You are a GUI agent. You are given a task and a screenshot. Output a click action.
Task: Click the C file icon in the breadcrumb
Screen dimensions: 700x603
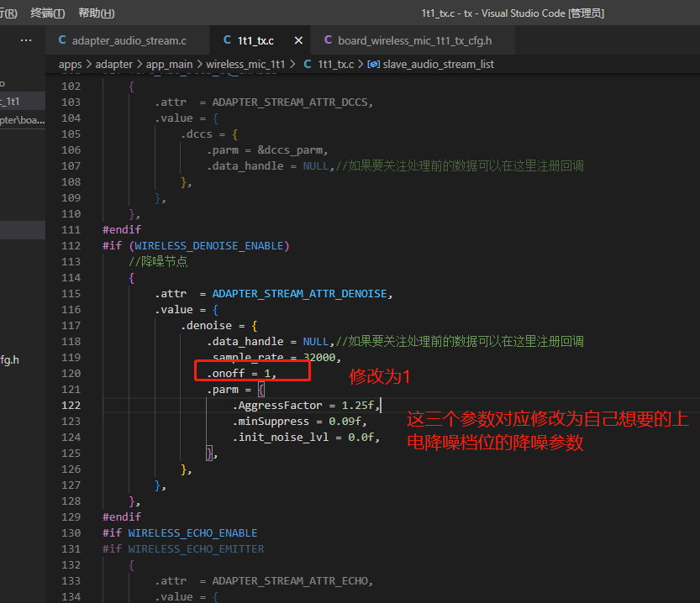[308, 64]
